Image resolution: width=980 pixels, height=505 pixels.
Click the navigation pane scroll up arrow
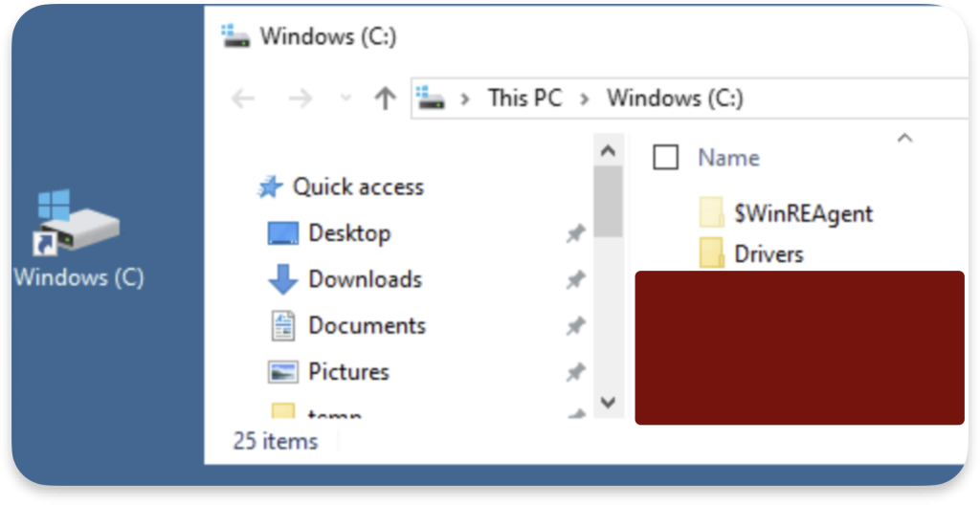(608, 150)
